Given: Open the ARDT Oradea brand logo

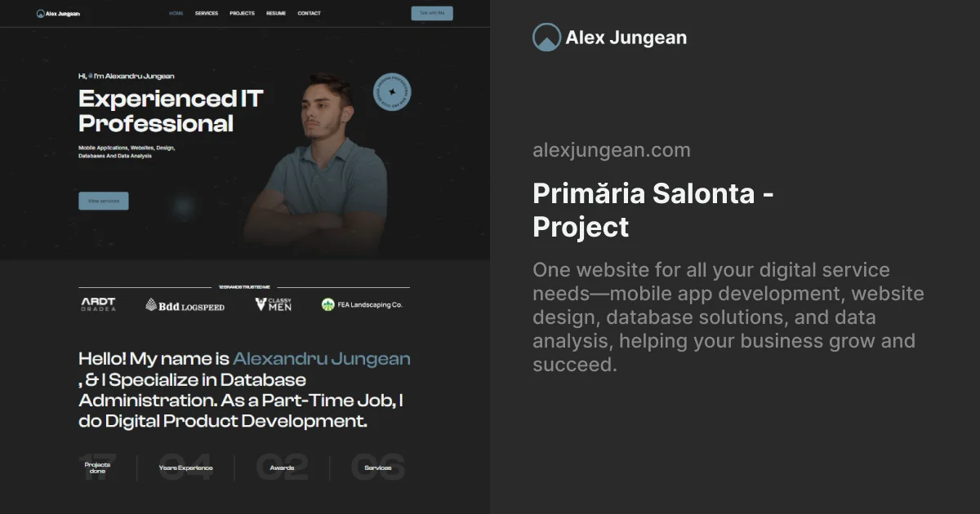Looking at the screenshot, I should pyautogui.click(x=98, y=304).
